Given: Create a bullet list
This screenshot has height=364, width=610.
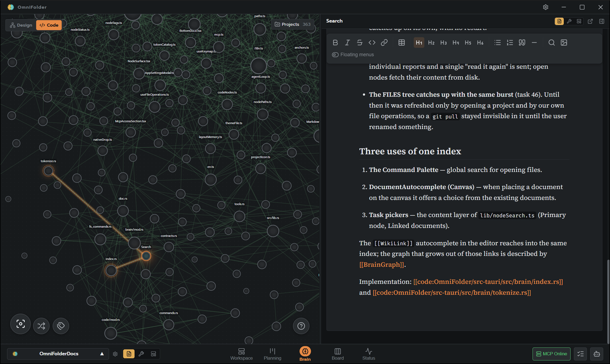Looking at the screenshot, I should [x=497, y=42].
